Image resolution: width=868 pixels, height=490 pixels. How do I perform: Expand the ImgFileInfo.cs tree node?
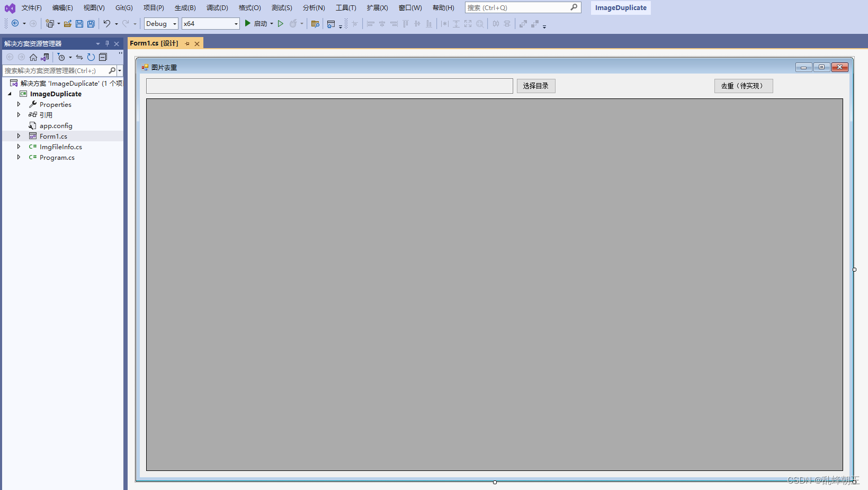[19, 147]
